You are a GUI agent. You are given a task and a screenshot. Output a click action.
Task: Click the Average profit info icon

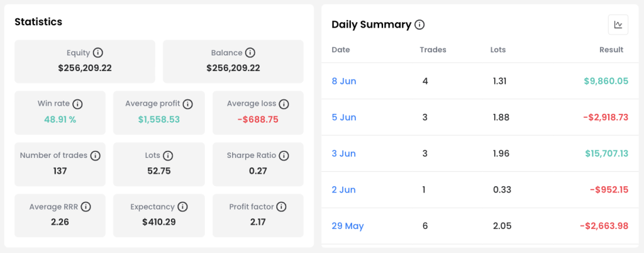(187, 104)
